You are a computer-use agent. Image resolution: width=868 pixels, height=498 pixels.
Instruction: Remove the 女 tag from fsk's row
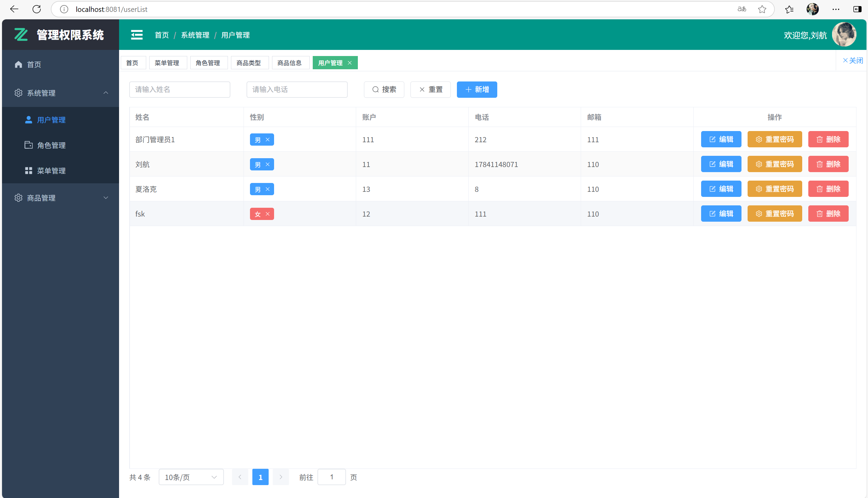tap(268, 214)
